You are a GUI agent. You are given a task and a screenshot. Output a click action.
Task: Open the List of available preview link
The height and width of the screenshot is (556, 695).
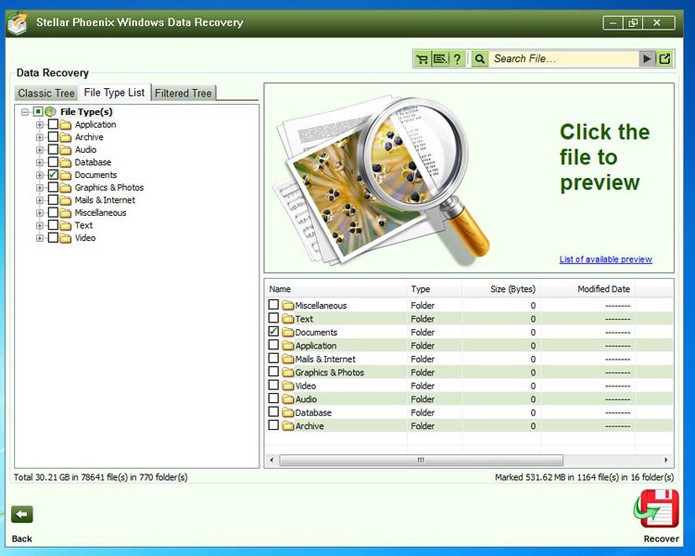pos(605,259)
